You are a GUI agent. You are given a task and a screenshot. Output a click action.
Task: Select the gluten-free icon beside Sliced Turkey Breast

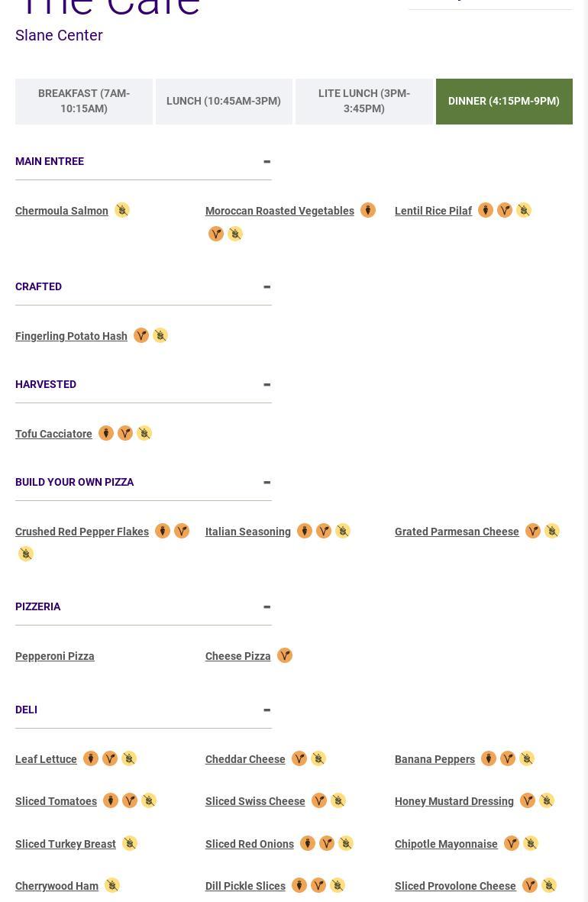pos(130,843)
